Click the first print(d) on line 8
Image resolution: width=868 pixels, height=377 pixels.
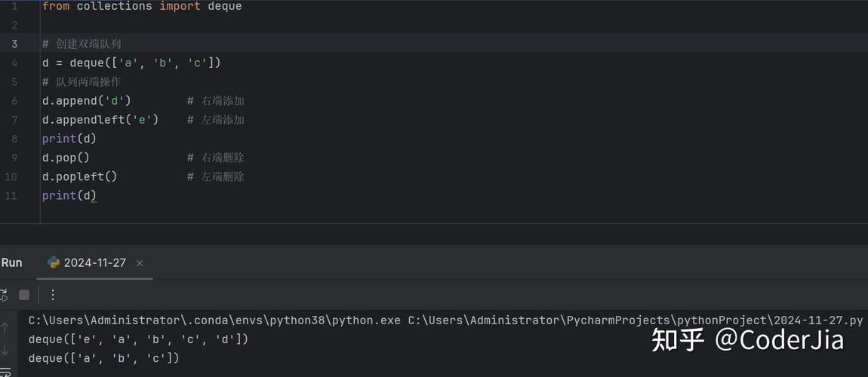[x=69, y=139]
